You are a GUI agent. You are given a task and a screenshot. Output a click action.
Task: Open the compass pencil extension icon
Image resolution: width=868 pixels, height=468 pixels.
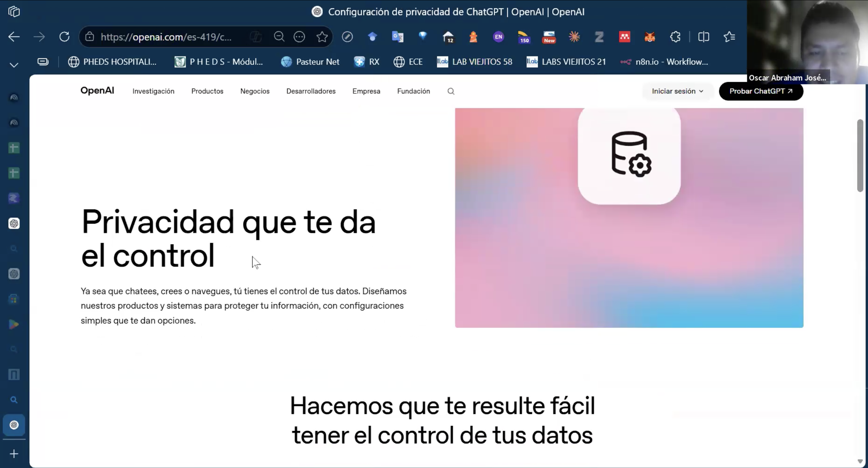[x=347, y=37]
